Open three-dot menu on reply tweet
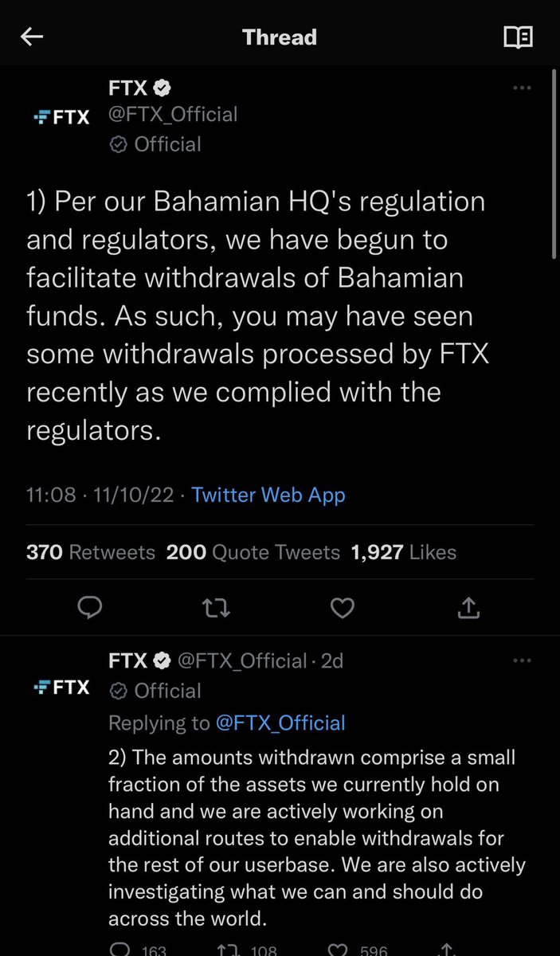 (x=522, y=660)
